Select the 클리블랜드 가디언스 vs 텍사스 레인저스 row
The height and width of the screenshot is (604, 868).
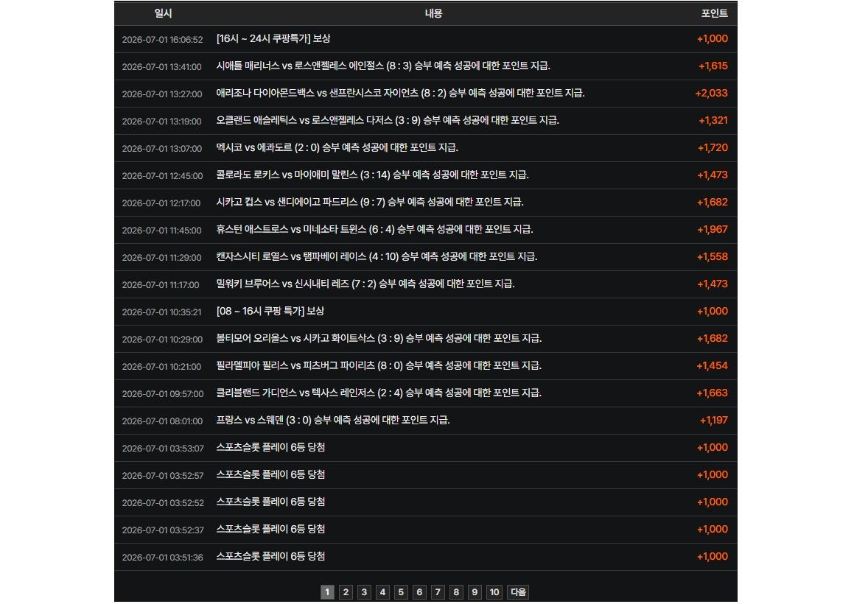coord(426,393)
